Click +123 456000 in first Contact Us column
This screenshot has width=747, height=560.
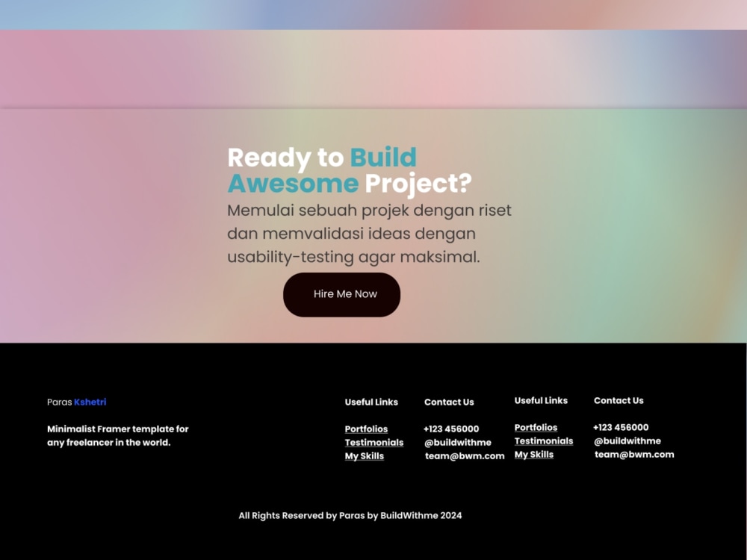(x=451, y=429)
